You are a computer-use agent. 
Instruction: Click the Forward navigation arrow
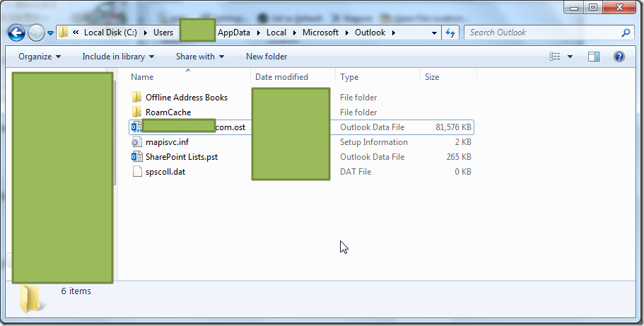(x=36, y=33)
